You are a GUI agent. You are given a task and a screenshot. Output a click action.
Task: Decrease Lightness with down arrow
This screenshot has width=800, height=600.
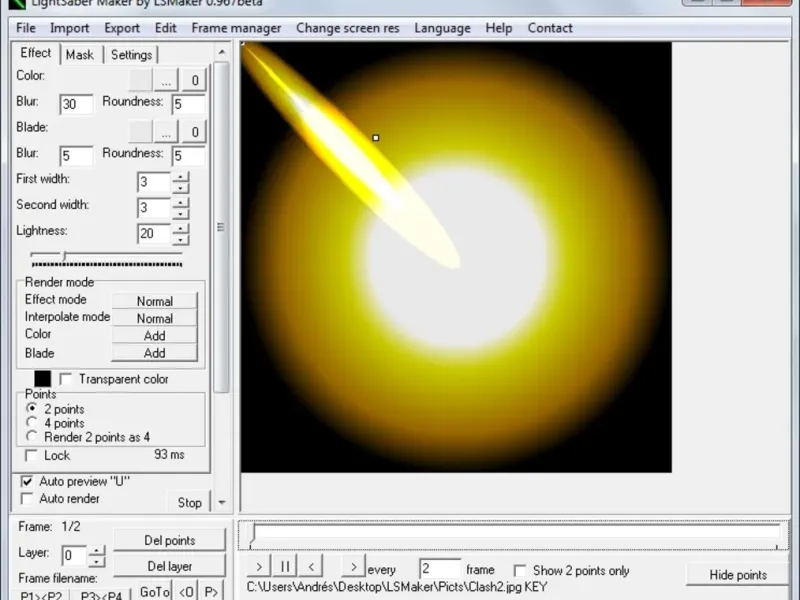[180, 239]
